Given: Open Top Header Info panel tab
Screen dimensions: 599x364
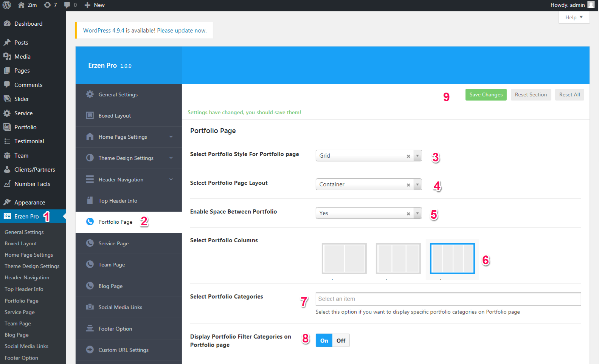Looking at the screenshot, I should pyautogui.click(x=129, y=201).
